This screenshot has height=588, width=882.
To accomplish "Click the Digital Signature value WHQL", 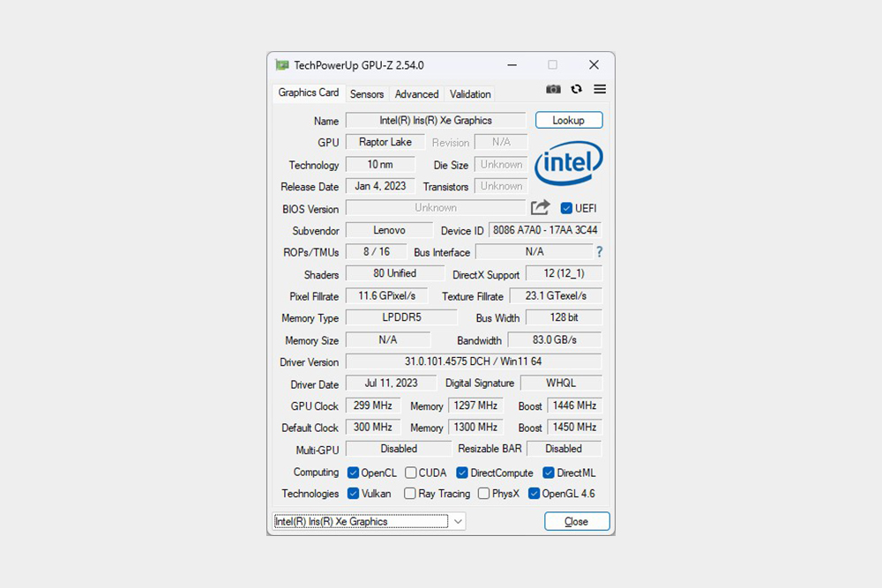I will point(561,383).
